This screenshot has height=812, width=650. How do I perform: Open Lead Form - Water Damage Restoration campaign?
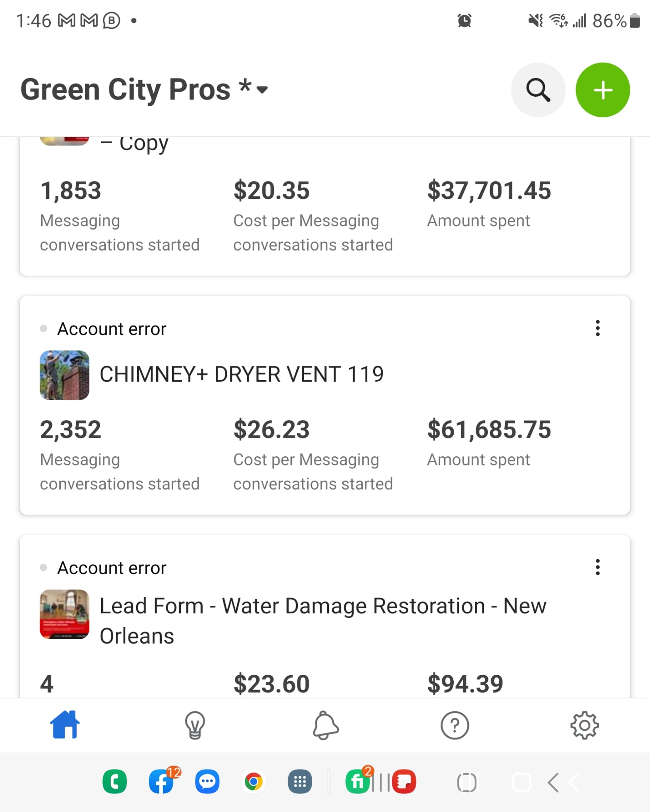[323, 621]
